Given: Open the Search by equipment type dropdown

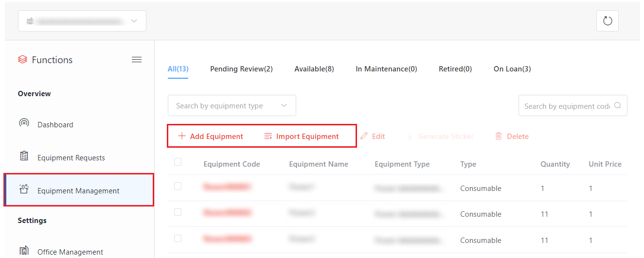Looking at the screenshot, I should pos(232,105).
